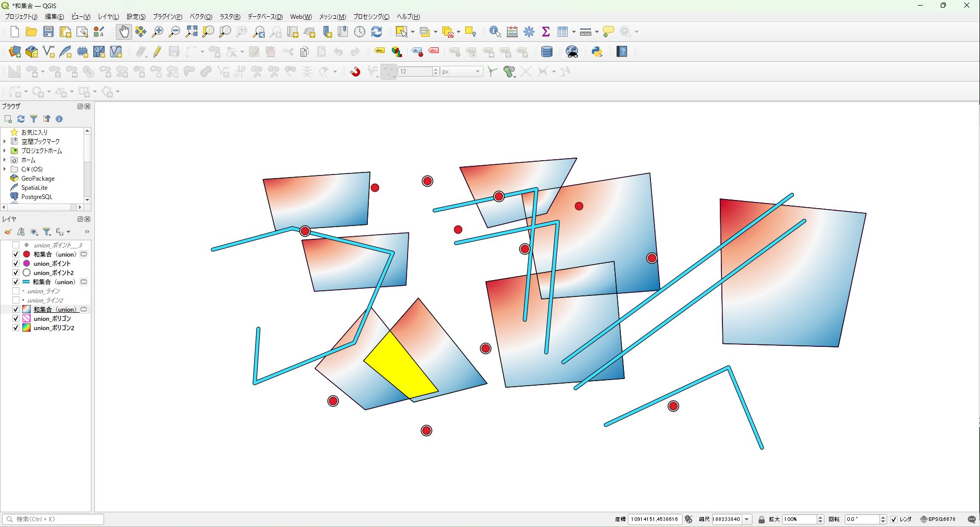Select the GeoPackage browser entry
This screenshot has width=980, height=527.
[x=38, y=179]
